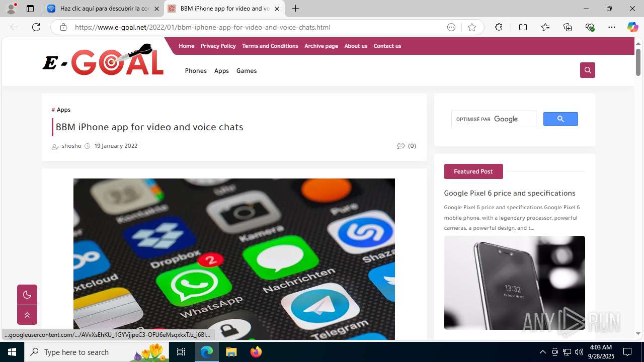Open the Favorites list icon
The image size is (644, 362).
(x=545, y=27)
